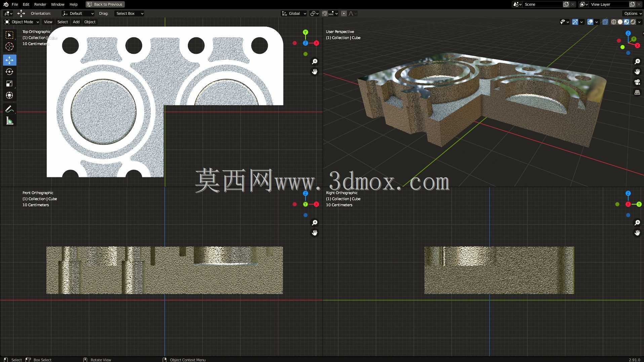Click the Scene name field
This screenshot has height=362, width=644.
pos(542,4)
